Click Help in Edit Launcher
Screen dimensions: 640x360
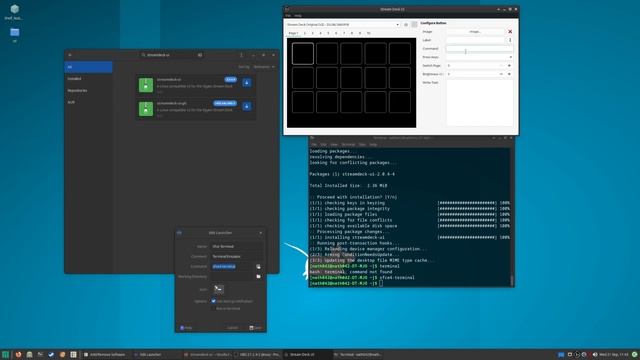[186, 328]
